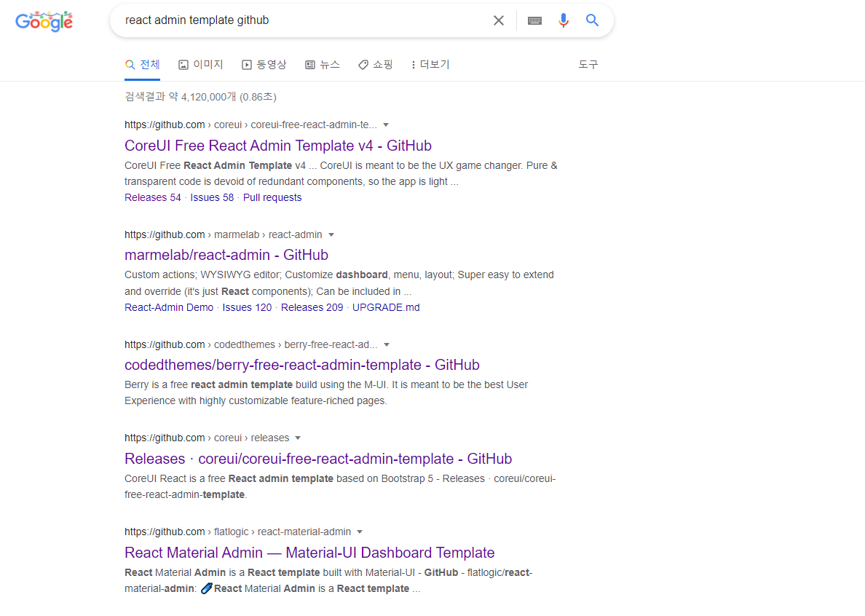Image resolution: width=865 pixels, height=616 pixels.
Task: Click the github.com › flatlogic › react-material-admin breadcrumb
Action: [238, 532]
